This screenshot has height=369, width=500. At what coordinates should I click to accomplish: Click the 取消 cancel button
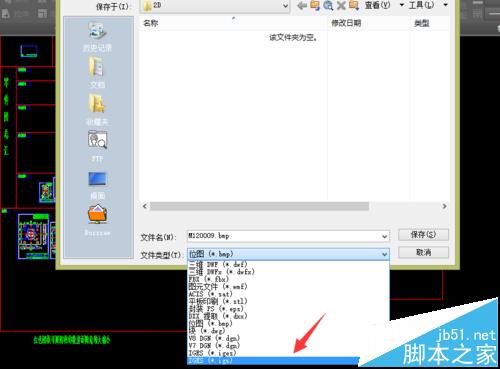[423, 252]
